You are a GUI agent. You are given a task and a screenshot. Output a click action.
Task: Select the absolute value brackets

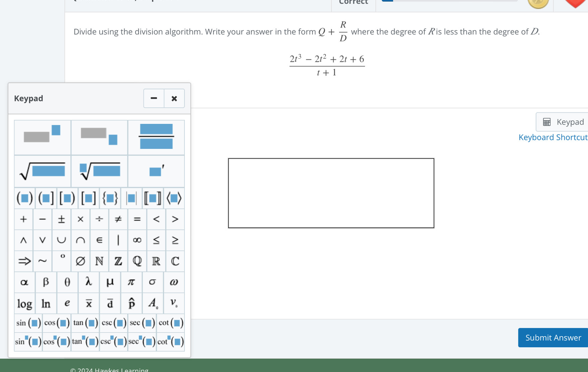[x=131, y=198]
